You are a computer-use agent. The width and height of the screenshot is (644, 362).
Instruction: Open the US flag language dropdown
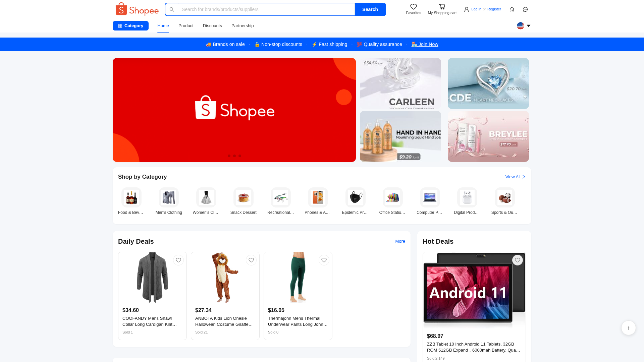pos(524,26)
